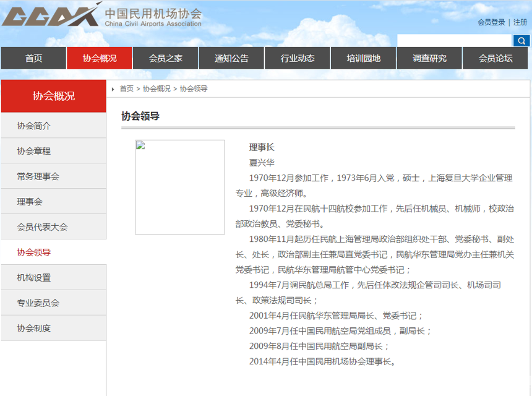Click into the search input field
The width and height of the screenshot is (532, 396).
pyautogui.click(x=455, y=41)
